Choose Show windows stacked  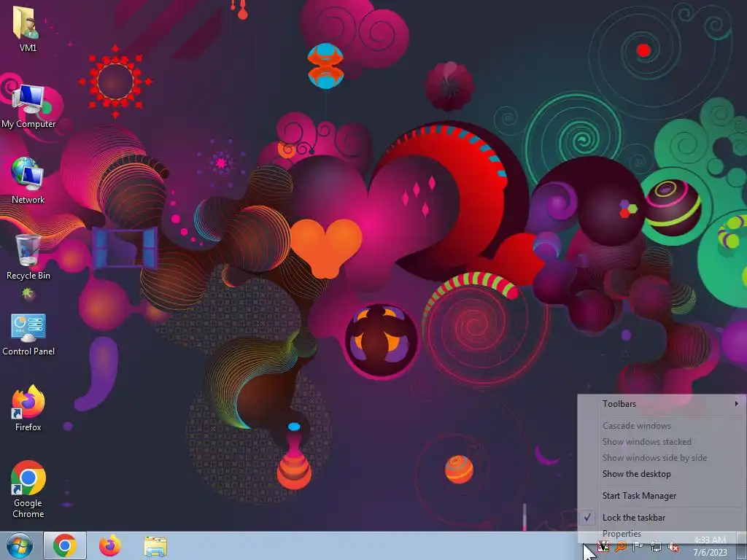coord(662,442)
